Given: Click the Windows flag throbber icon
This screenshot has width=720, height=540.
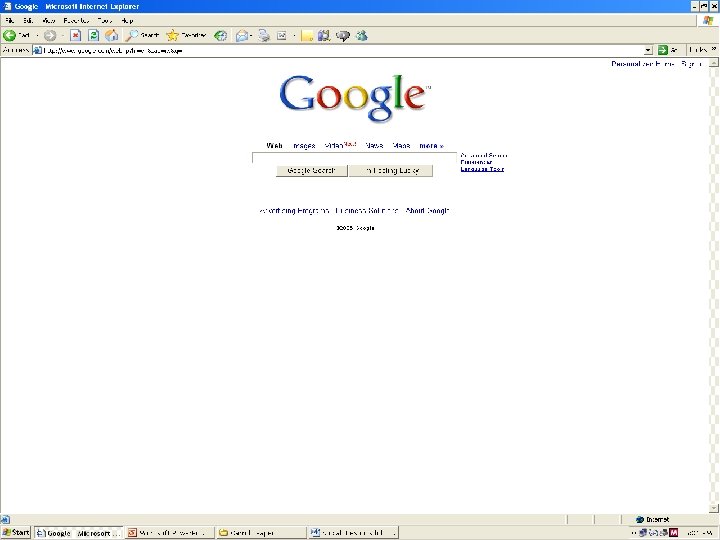Looking at the screenshot, I should pyautogui.click(x=708, y=20).
